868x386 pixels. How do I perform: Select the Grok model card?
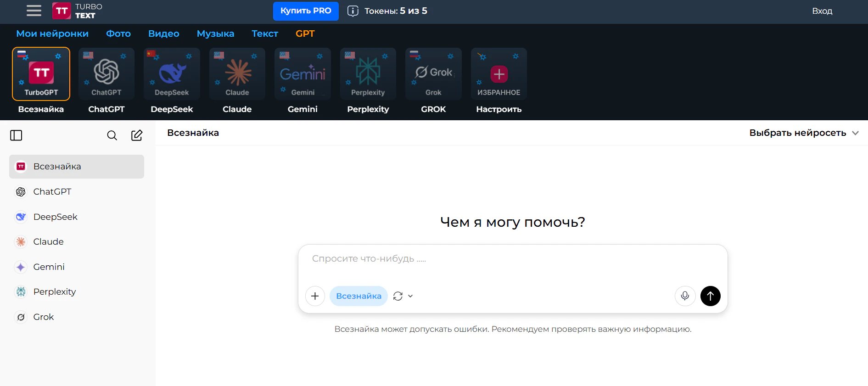tap(433, 74)
